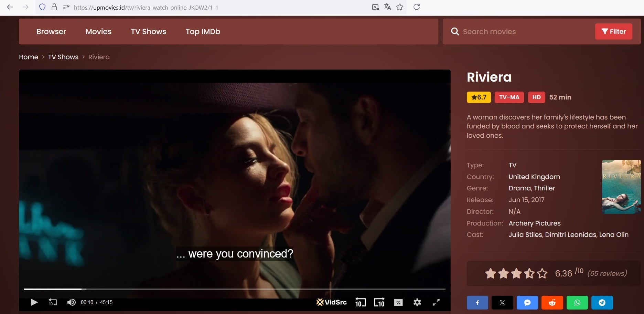Click the Filter button
644x314 pixels.
pyautogui.click(x=614, y=32)
